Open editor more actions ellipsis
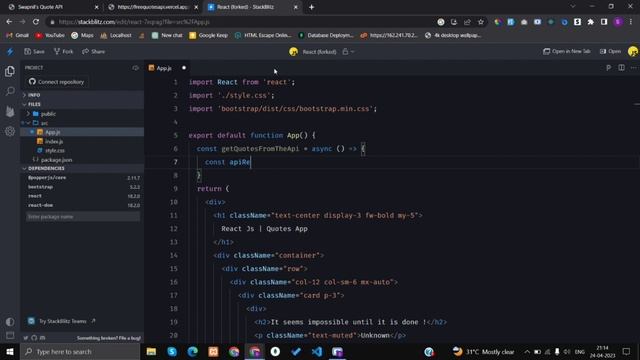Image resolution: width=640 pixels, height=360 pixels. pyautogui.click(x=633, y=68)
